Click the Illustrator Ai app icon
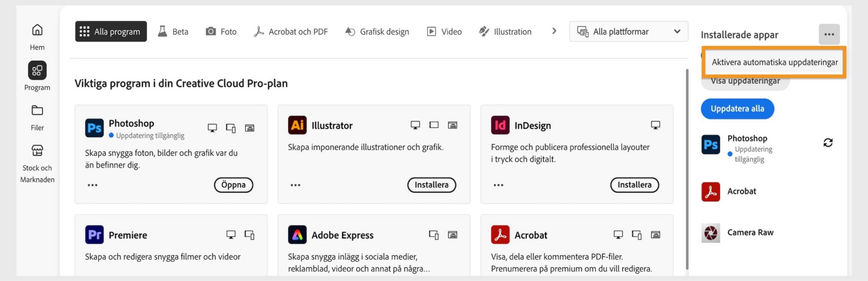868x281 pixels. point(297,125)
